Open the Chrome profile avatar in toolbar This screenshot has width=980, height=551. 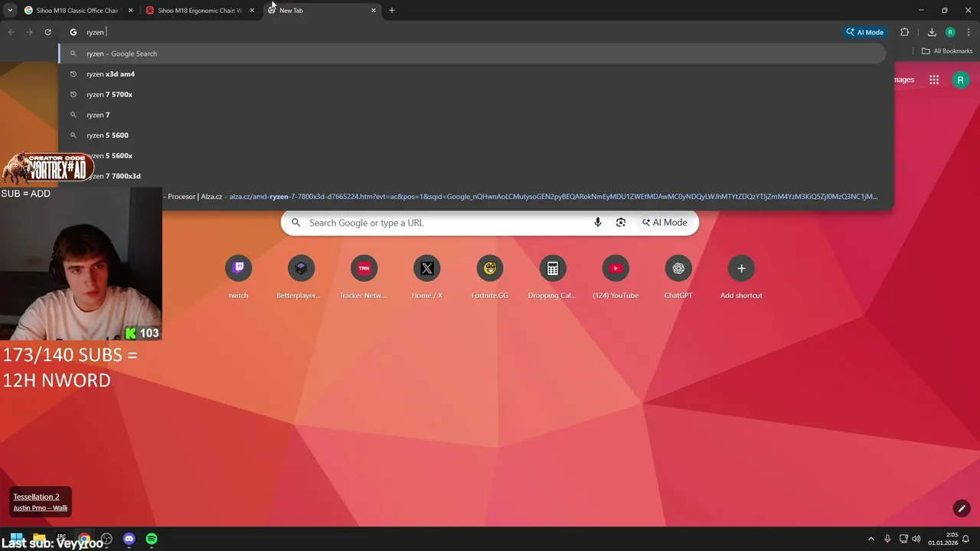950,32
